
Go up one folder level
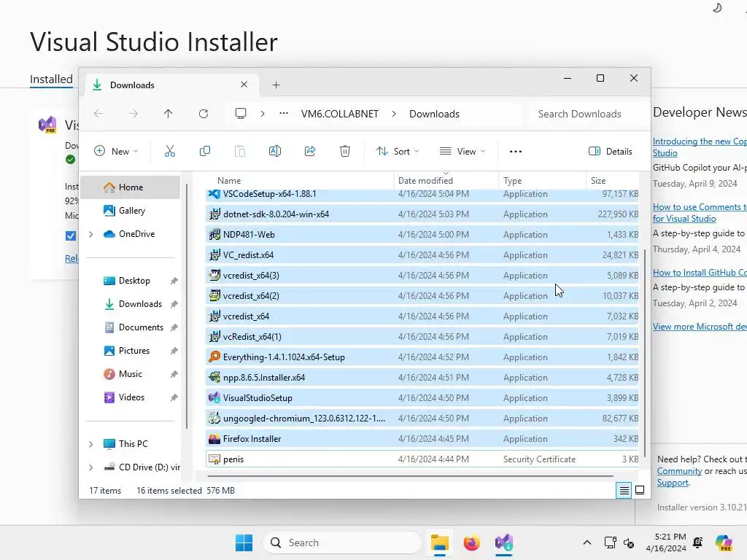[169, 114]
